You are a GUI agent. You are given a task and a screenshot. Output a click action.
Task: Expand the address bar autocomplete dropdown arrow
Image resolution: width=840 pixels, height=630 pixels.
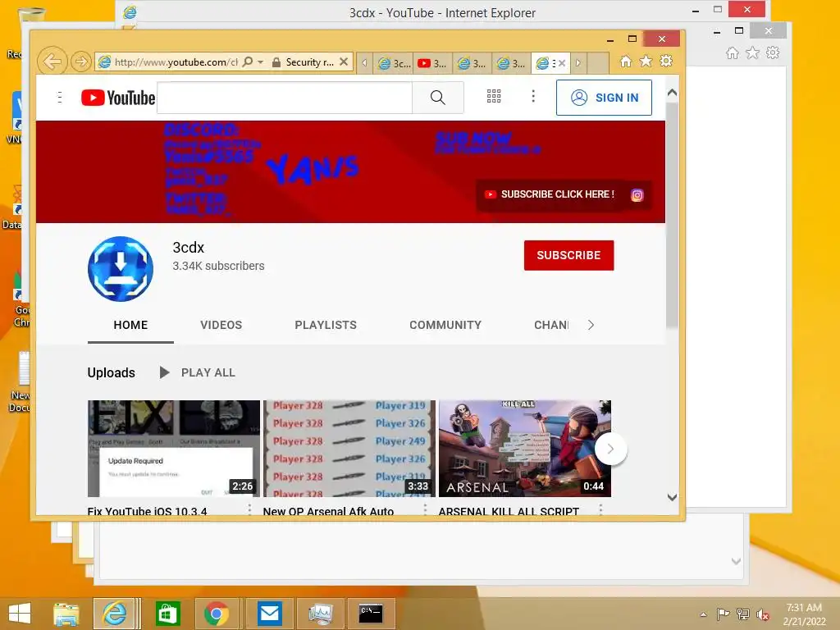[x=260, y=62]
